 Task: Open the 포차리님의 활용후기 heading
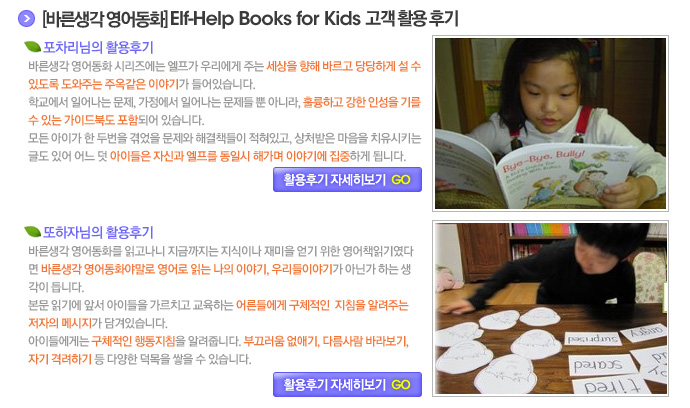click(x=98, y=47)
